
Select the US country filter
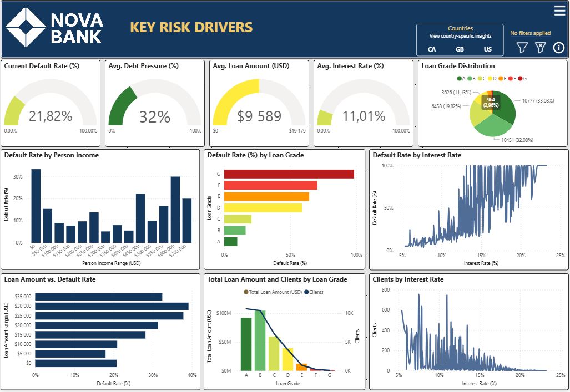click(488, 49)
